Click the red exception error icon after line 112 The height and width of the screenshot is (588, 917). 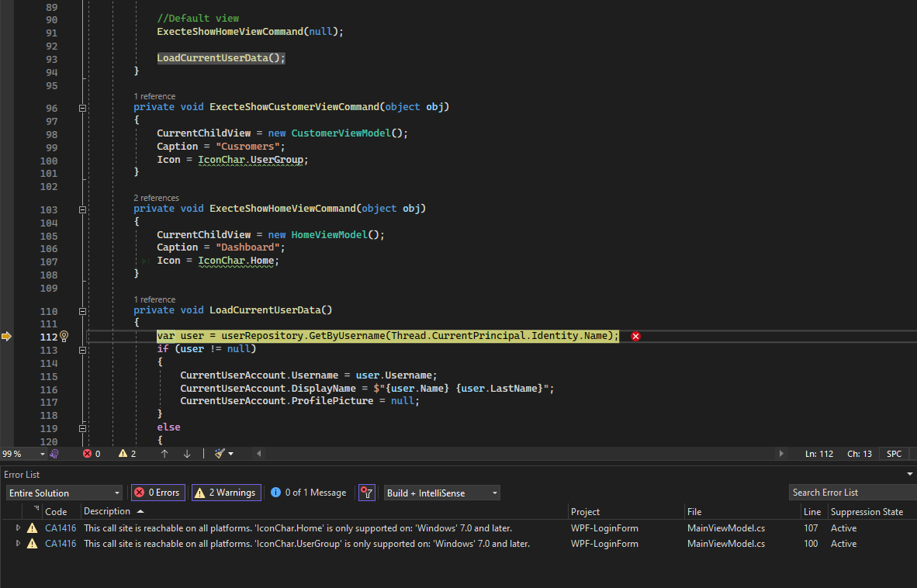[x=635, y=336]
